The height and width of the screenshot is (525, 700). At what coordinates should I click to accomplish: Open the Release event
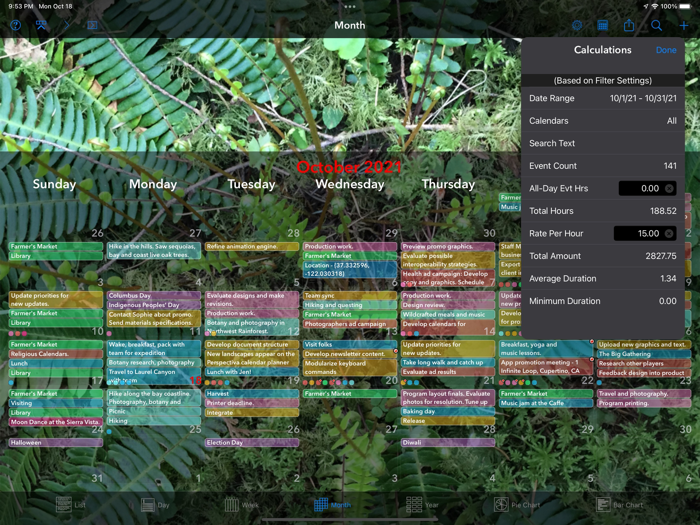pyautogui.click(x=448, y=421)
